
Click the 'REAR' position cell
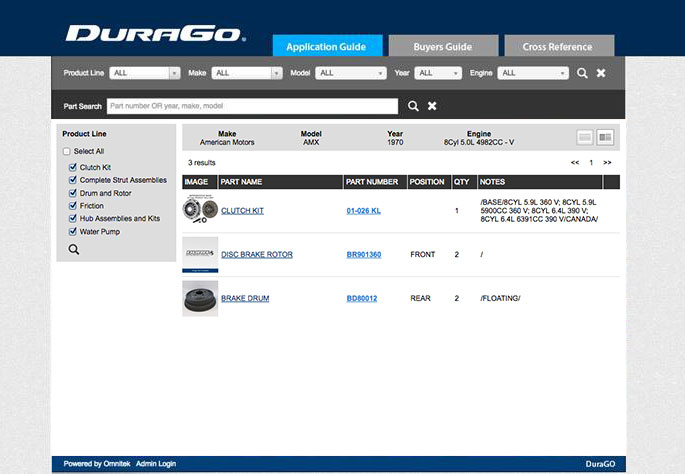(420, 298)
